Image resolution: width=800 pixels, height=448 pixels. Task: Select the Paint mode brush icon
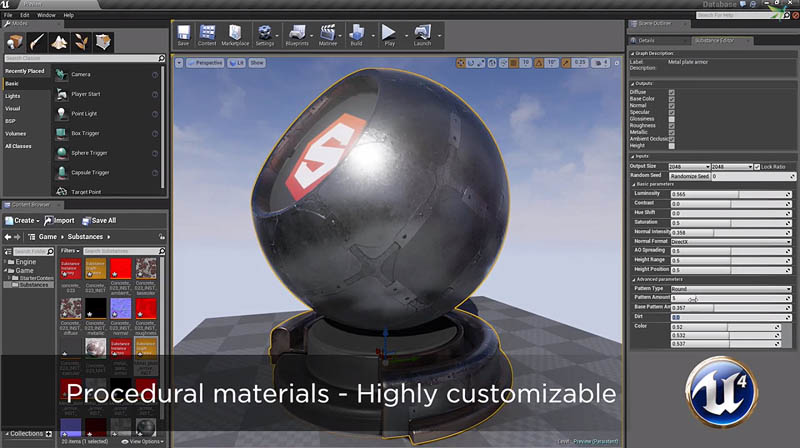pos(37,42)
